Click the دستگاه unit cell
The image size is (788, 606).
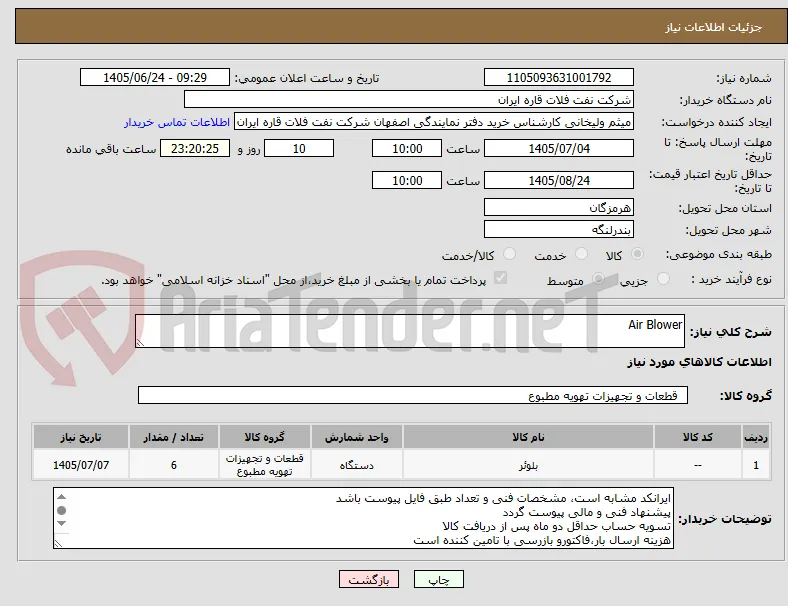356,465
